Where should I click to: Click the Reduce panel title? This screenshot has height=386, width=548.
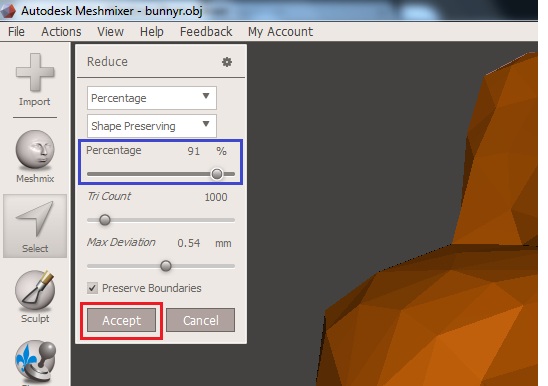107,62
